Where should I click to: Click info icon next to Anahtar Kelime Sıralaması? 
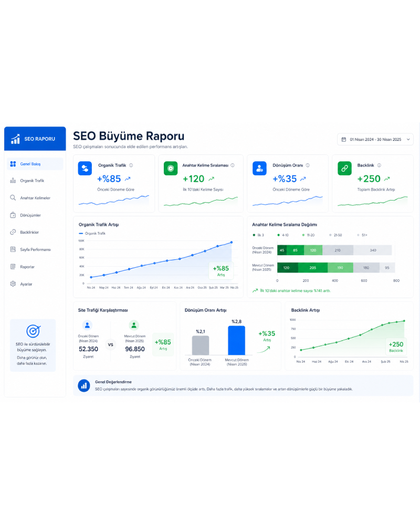pos(233,165)
